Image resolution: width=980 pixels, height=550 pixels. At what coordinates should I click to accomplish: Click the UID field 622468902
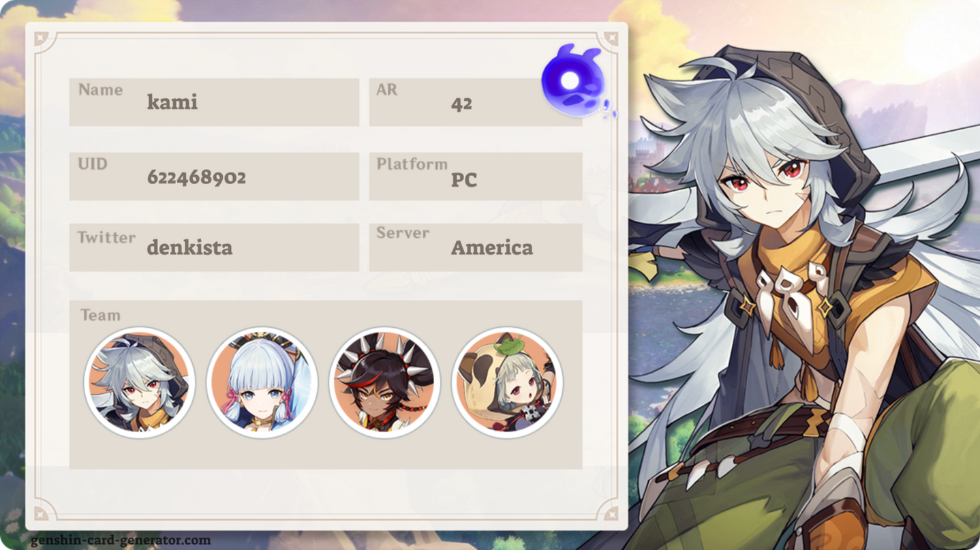pyautogui.click(x=214, y=177)
